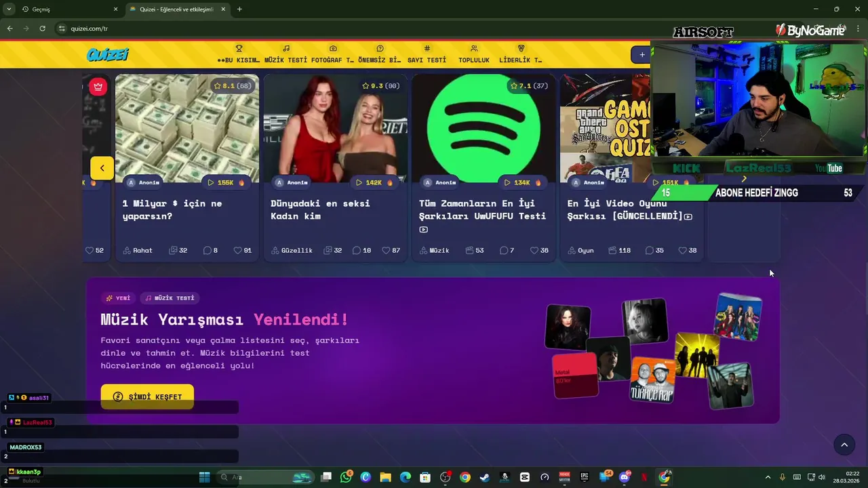Click the 155K play count badge
The height and width of the screenshot is (488, 868).
click(x=226, y=182)
